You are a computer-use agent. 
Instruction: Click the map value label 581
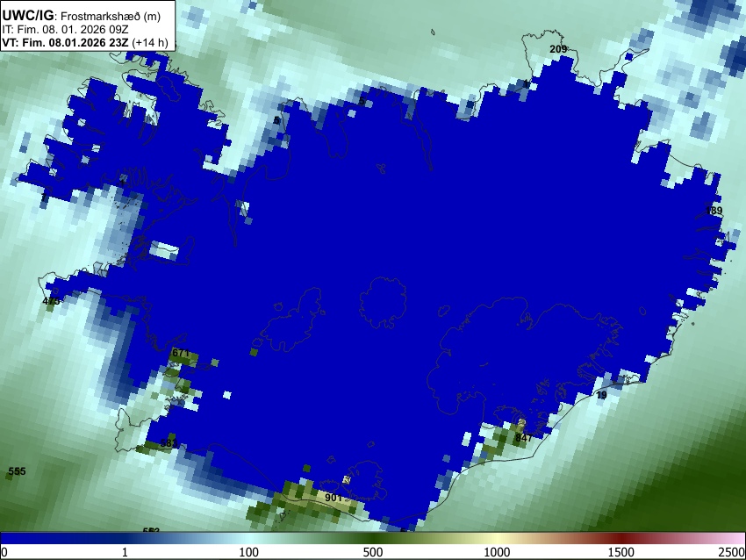pyautogui.click(x=169, y=443)
